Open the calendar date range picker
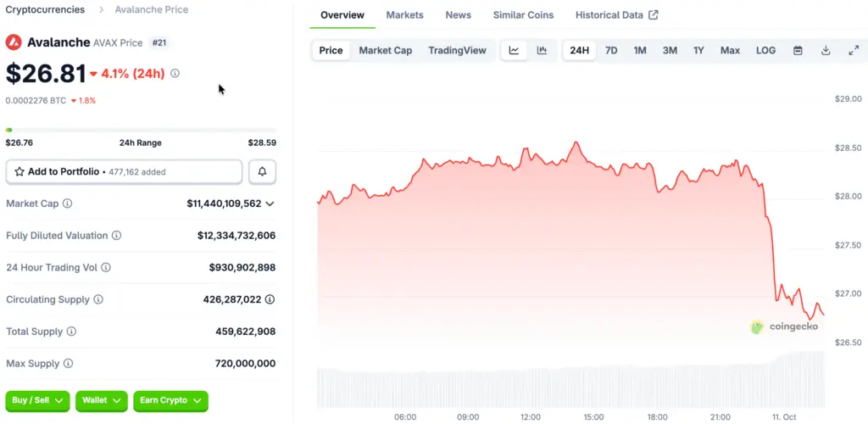Screen dimensions: 868x424 click(798, 50)
